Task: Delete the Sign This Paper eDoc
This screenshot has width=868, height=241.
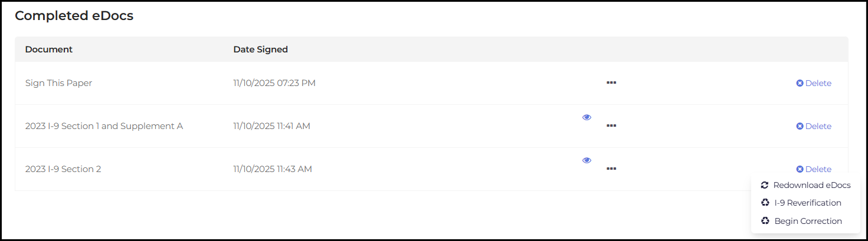Action: pyautogui.click(x=814, y=83)
